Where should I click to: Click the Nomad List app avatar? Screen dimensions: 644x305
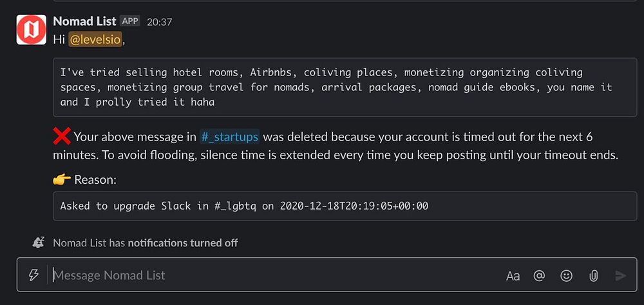click(31, 30)
